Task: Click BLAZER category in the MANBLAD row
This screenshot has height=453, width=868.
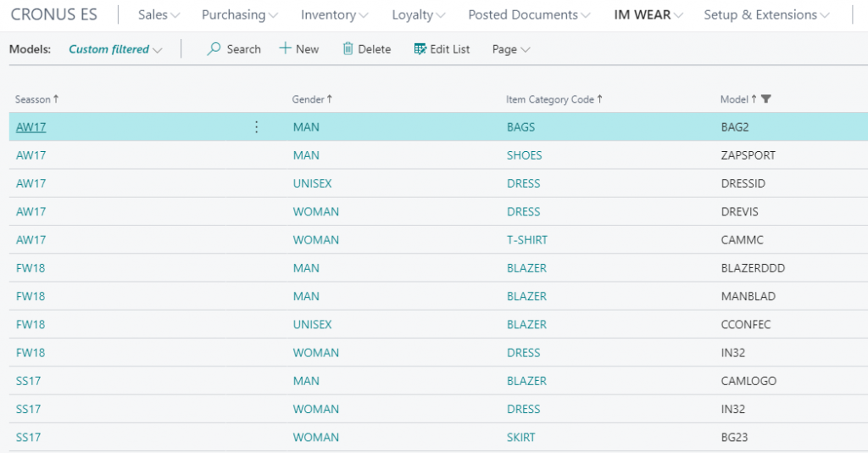Action: point(526,296)
